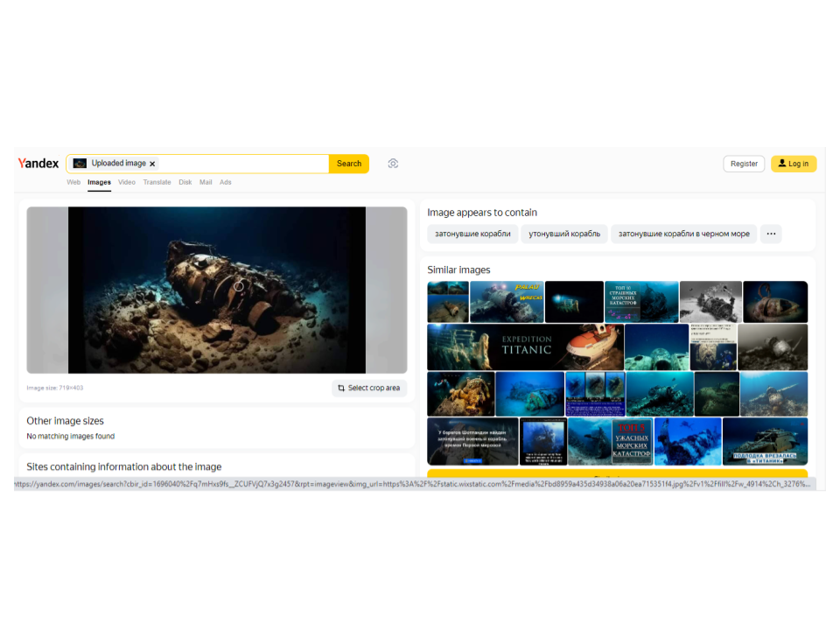Screen dimensions: 840x630
Task: Switch to the Web tab
Action: [73, 182]
